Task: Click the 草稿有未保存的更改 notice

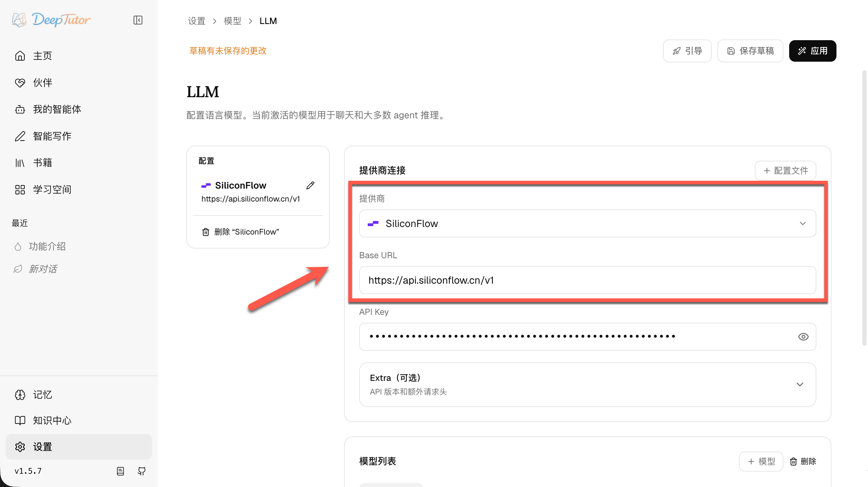Action: (228, 51)
